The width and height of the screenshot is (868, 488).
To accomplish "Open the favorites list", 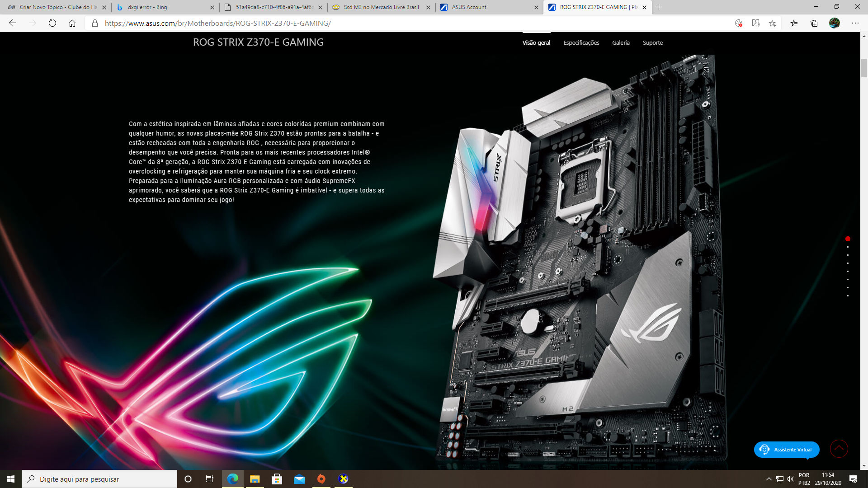I will pyautogui.click(x=794, y=23).
